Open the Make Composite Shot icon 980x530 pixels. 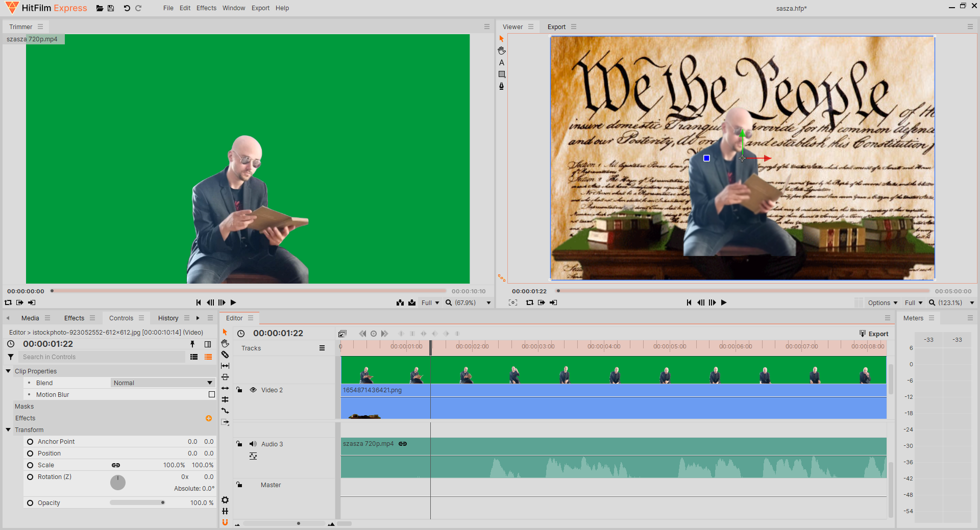(x=342, y=334)
